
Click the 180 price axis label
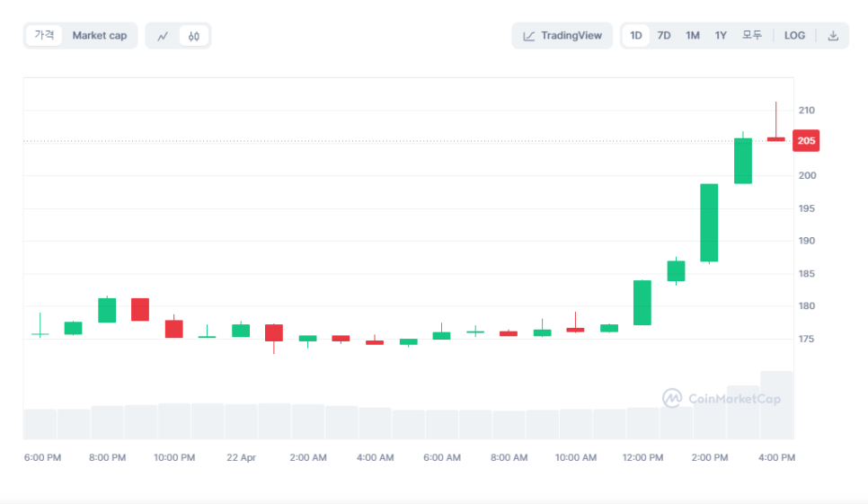click(x=807, y=306)
